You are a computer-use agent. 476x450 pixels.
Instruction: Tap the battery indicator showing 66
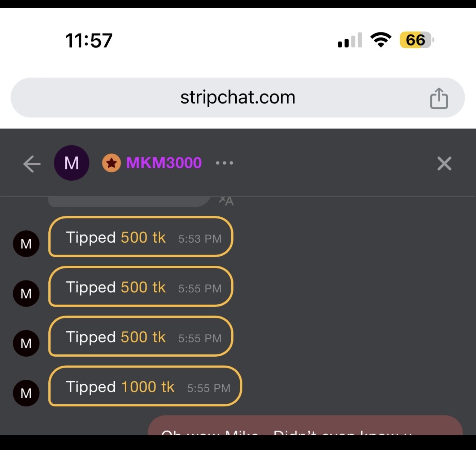coord(417,40)
